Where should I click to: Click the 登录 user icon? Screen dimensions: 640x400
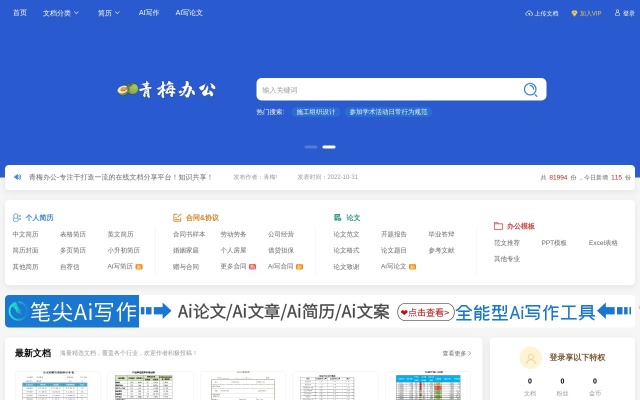click(x=615, y=13)
